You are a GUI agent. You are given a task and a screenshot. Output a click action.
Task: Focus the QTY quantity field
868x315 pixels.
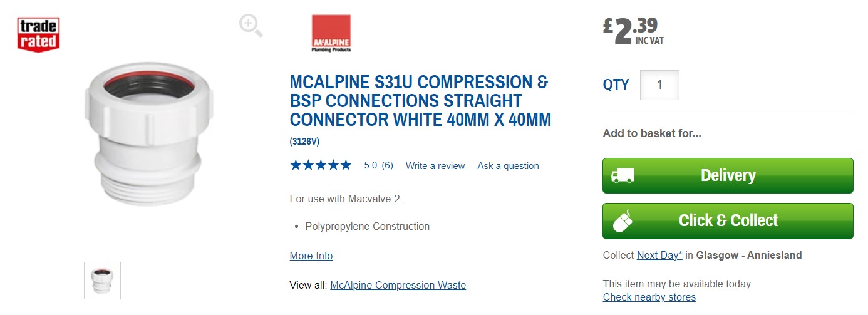pos(659,85)
